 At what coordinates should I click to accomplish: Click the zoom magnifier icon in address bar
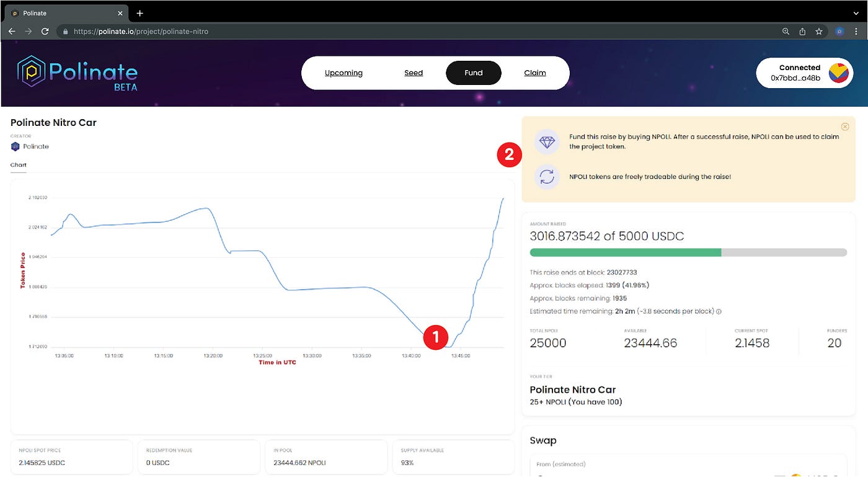(786, 31)
